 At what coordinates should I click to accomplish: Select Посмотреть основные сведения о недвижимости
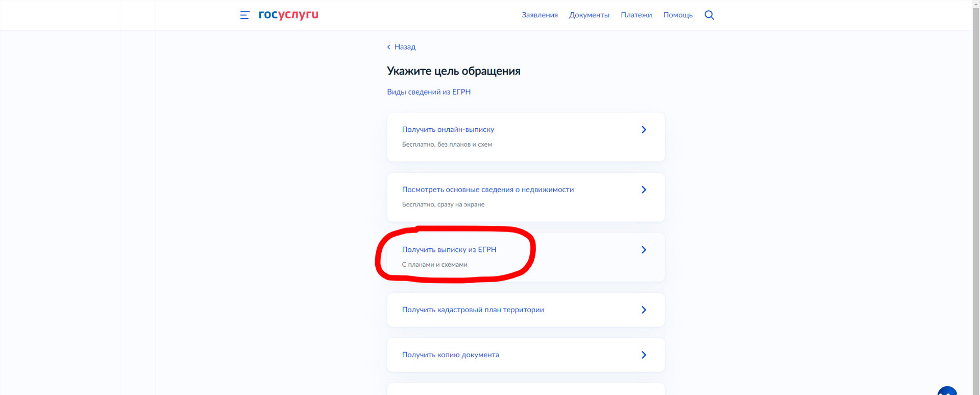click(526, 197)
